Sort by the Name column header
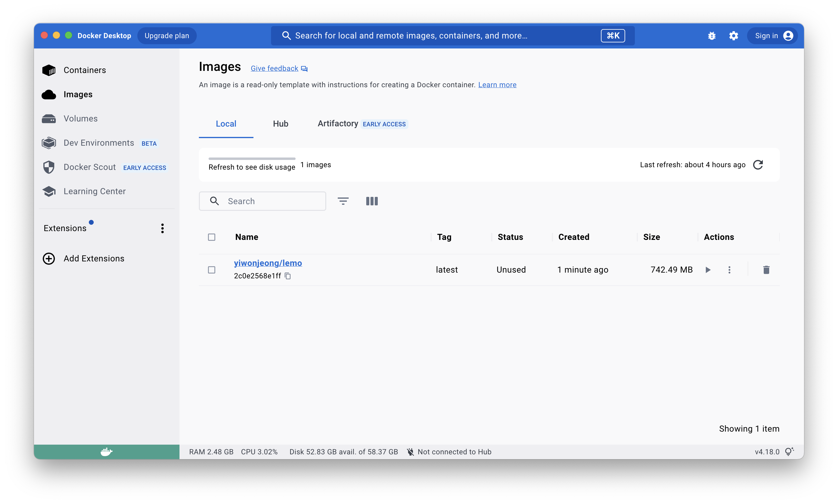 246,237
